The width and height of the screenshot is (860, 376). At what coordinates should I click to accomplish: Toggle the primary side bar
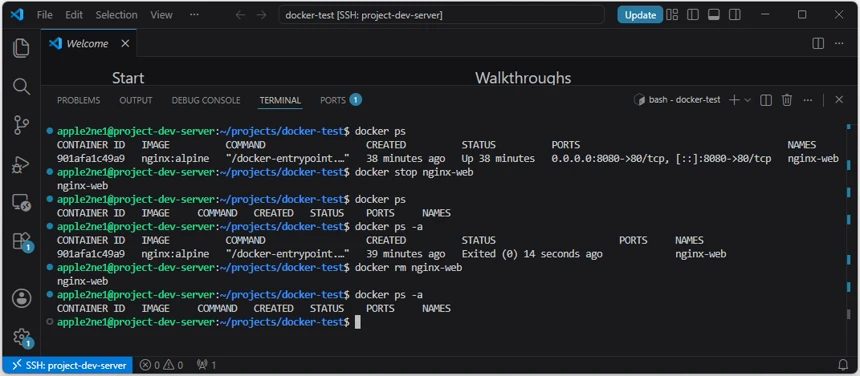693,15
